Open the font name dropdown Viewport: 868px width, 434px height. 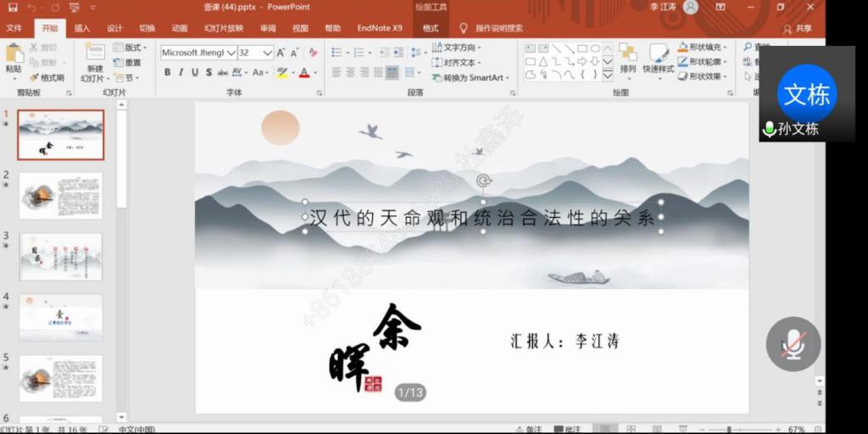click(x=231, y=53)
